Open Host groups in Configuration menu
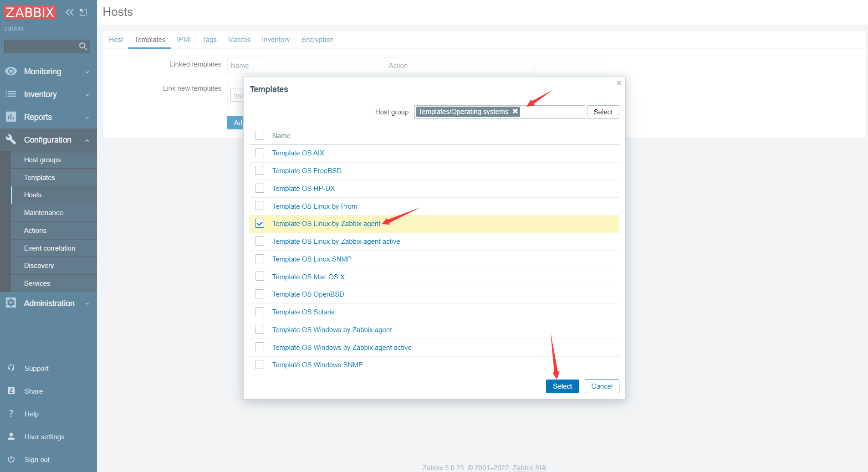 pos(54,160)
